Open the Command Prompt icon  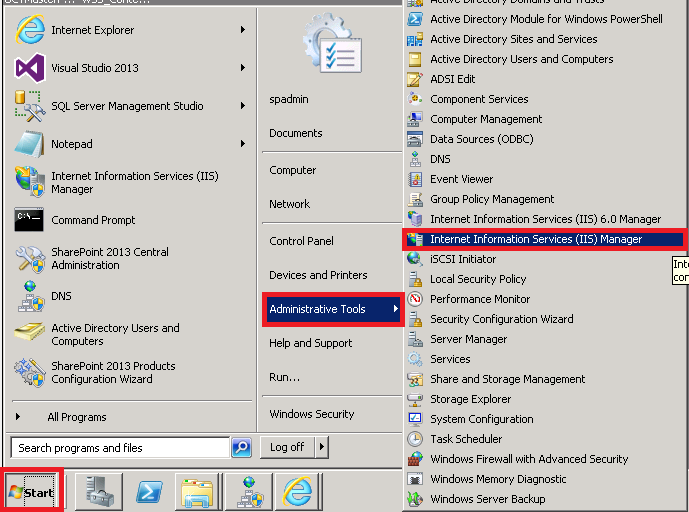pyautogui.click(x=29, y=220)
